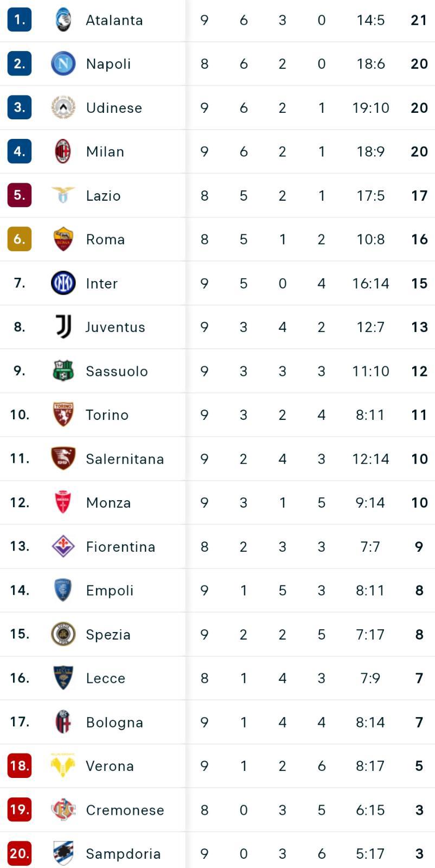
Task: Click the Verona club crest
Action: coord(63,765)
